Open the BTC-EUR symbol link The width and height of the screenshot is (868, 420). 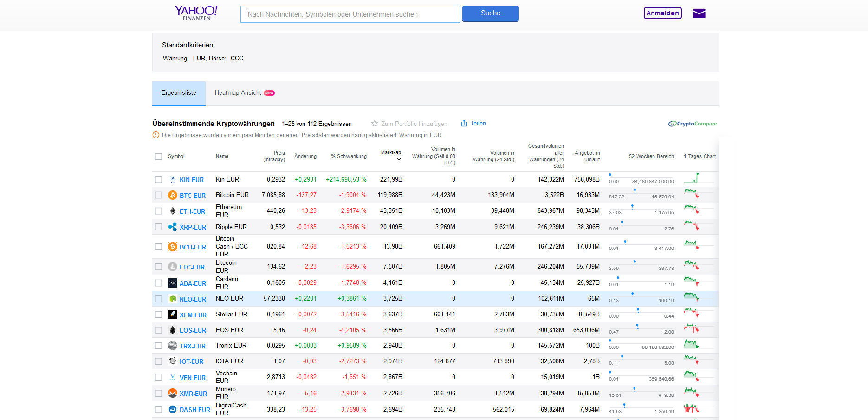(193, 196)
